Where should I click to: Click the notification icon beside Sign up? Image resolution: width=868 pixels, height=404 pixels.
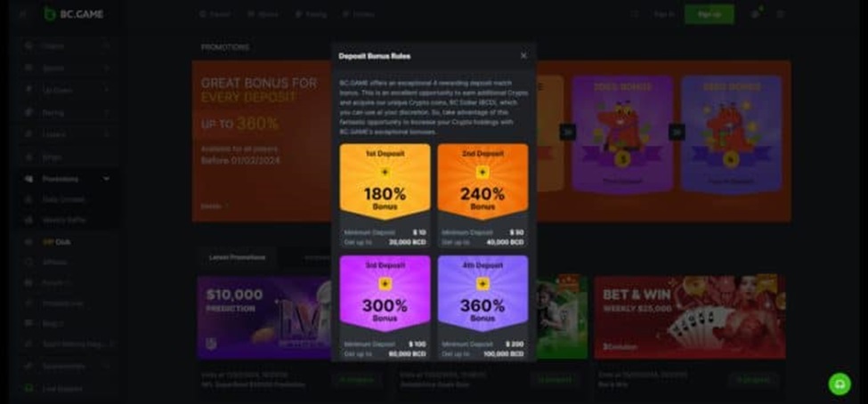coord(755,14)
